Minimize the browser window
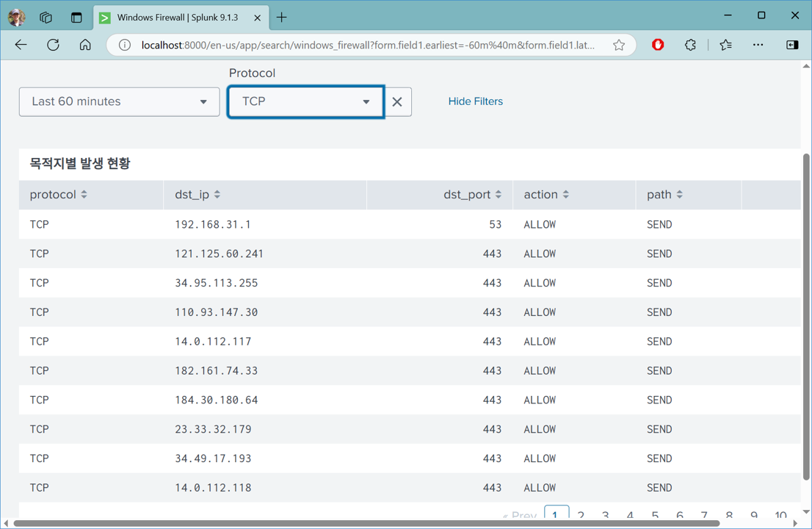The height and width of the screenshot is (529, 812). (728, 15)
